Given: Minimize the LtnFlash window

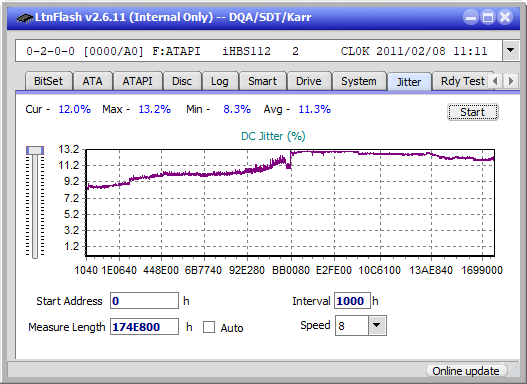Looking at the screenshot, I should 471,17.
